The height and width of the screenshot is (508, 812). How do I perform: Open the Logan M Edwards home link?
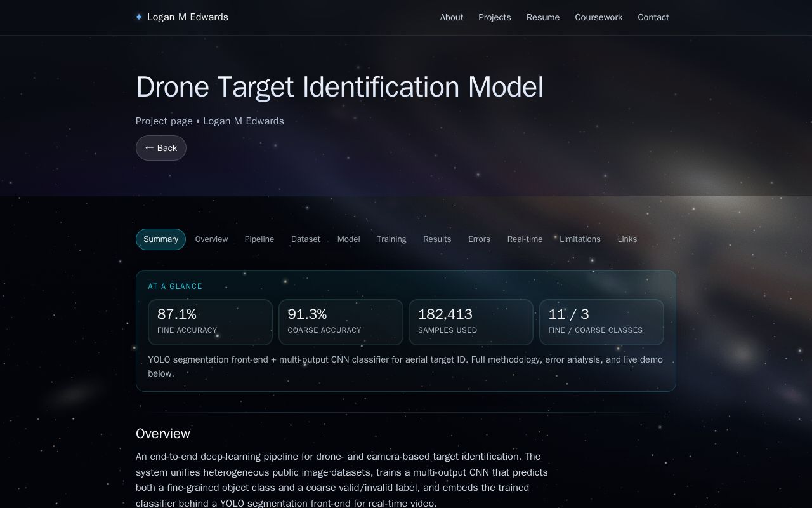(x=182, y=17)
